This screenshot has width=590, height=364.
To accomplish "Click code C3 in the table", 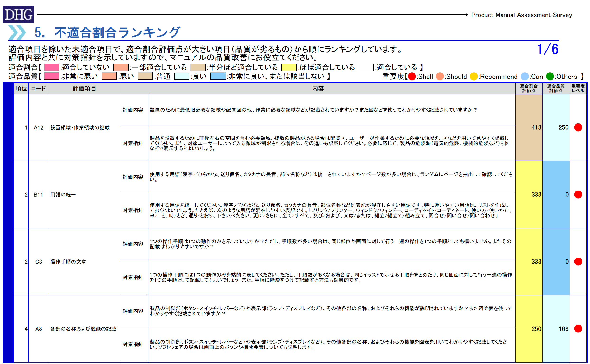I will tap(39, 262).
